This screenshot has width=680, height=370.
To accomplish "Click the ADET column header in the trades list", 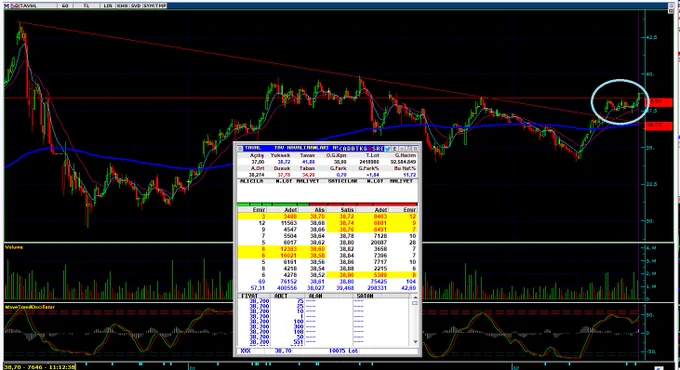I will click(x=281, y=296).
